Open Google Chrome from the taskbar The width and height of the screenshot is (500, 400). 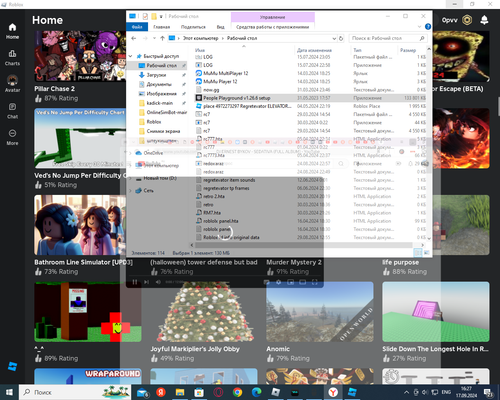click(x=237, y=392)
